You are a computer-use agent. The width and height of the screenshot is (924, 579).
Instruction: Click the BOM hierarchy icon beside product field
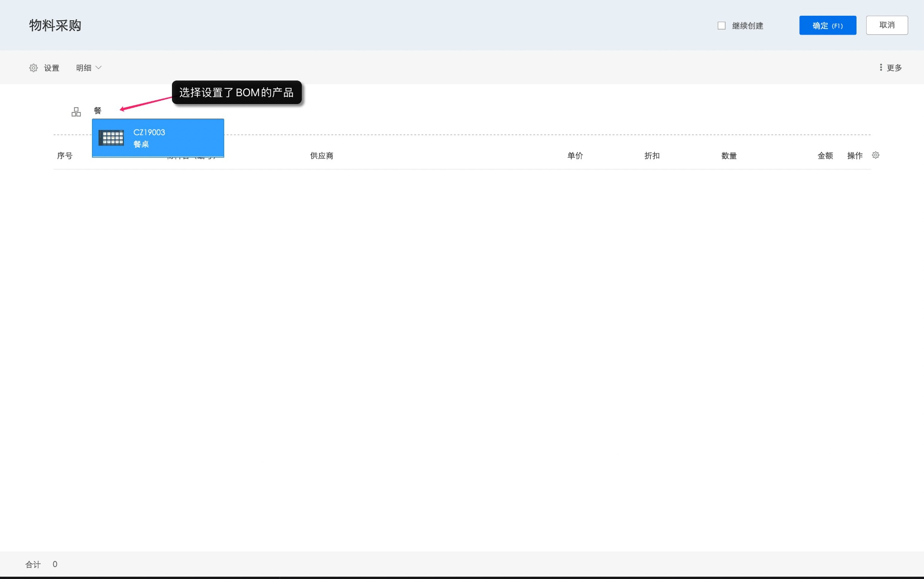pos(76,112)
